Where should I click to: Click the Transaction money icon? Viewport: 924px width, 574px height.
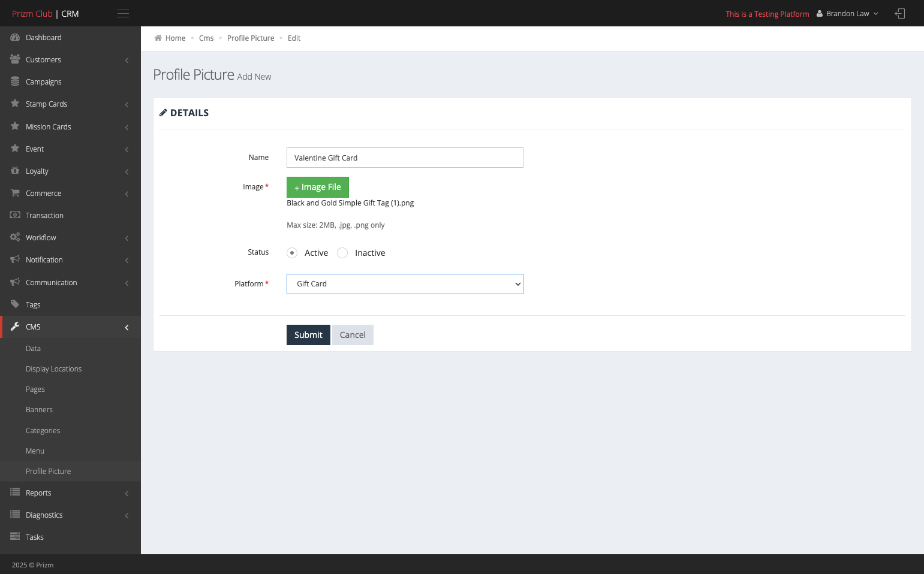click(15, 215)
